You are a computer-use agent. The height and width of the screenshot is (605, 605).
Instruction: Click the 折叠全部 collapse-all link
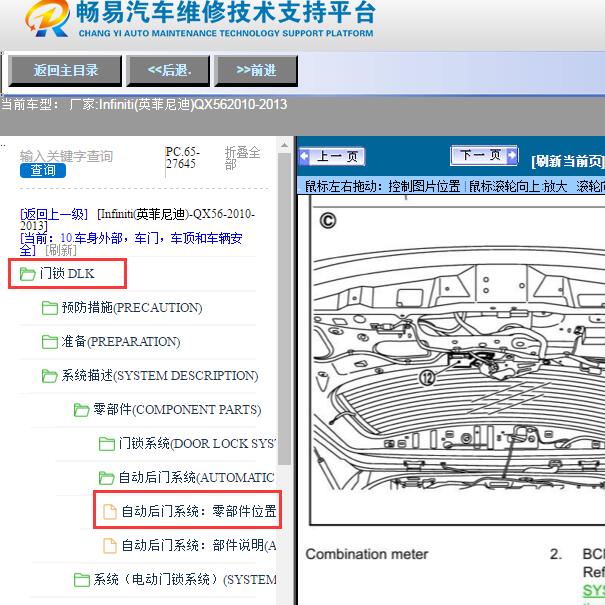point(242,158)
